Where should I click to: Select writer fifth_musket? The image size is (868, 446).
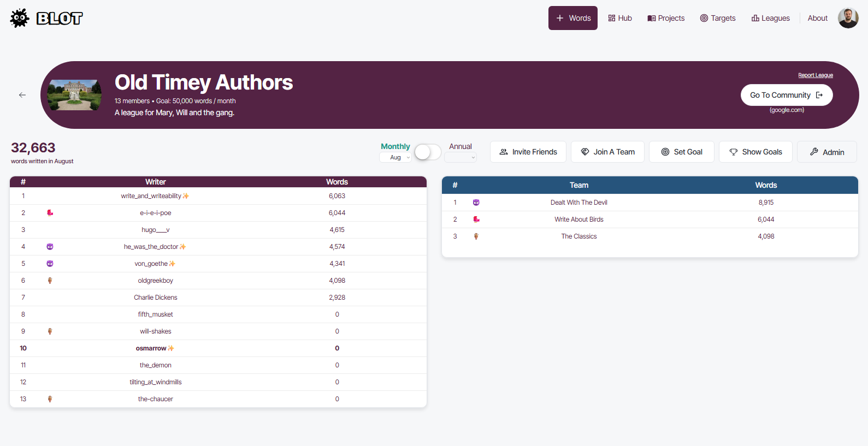tap(156, 314)
